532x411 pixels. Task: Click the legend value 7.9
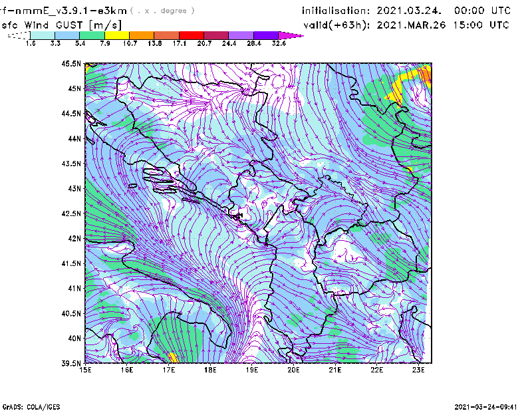click(x=105, y=43)
